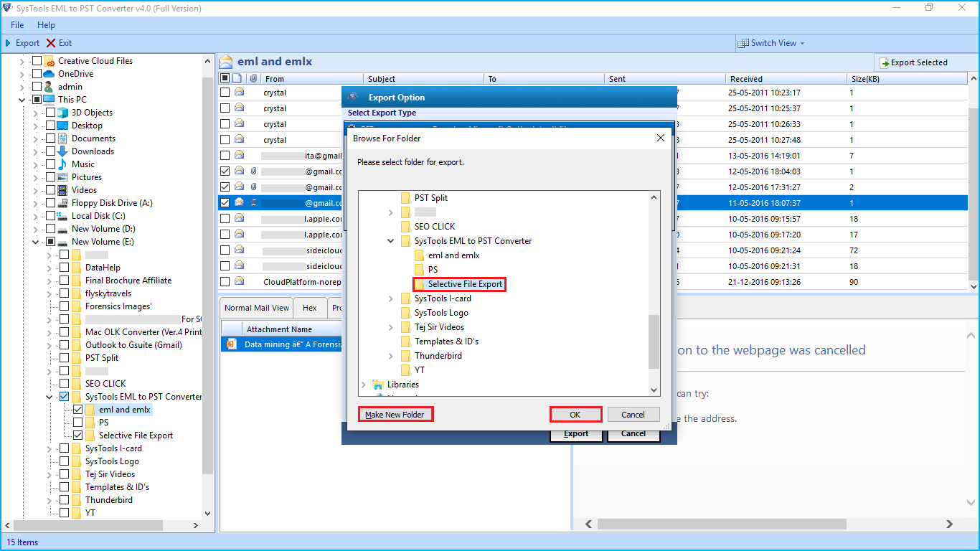Click the Browse dialog vertical scrollbar thumb
Viewport: 980px width, 551px height.
click(654, 342)
